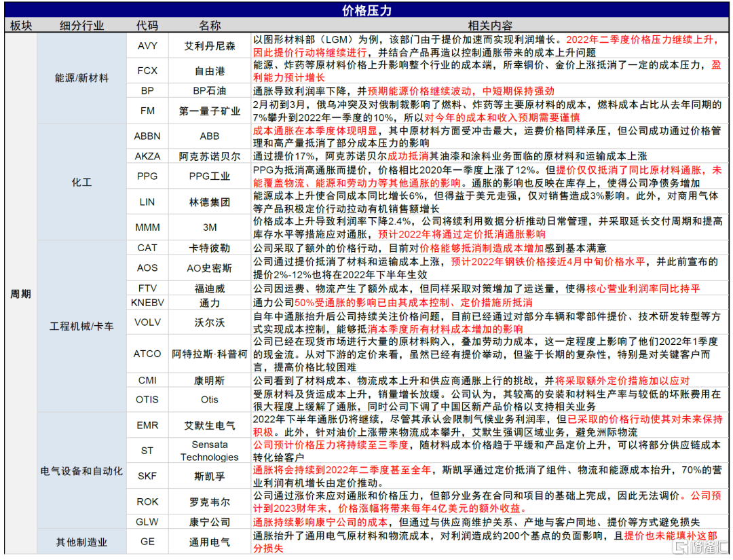Select ticker code "AKZA"
This screenshot has height=560, width=733.
147,156
